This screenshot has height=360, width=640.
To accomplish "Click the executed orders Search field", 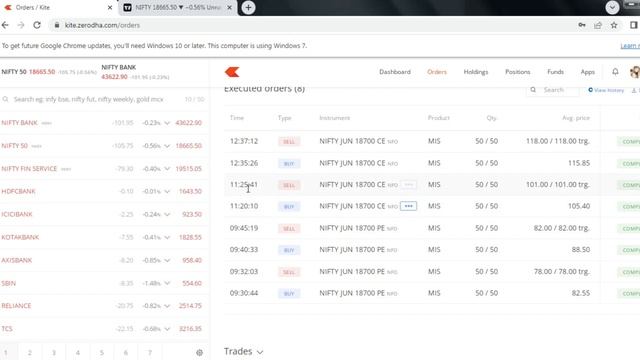I will coord(553,90).
